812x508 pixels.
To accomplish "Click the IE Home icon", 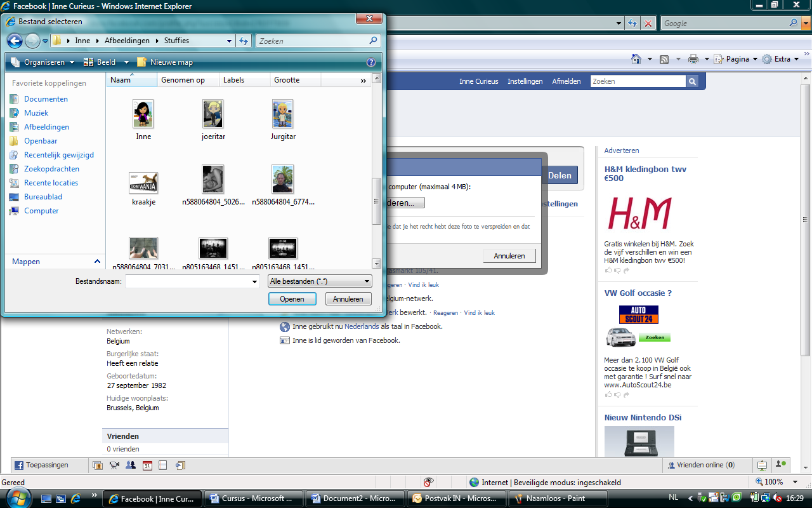I will point(636,59).
